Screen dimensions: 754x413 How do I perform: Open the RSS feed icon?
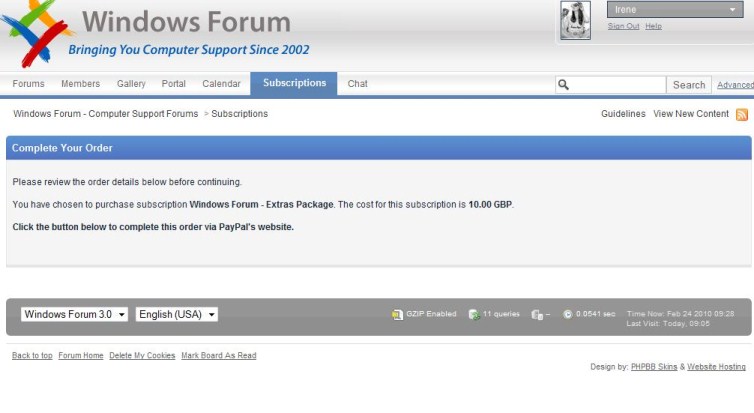pos(742,114)
